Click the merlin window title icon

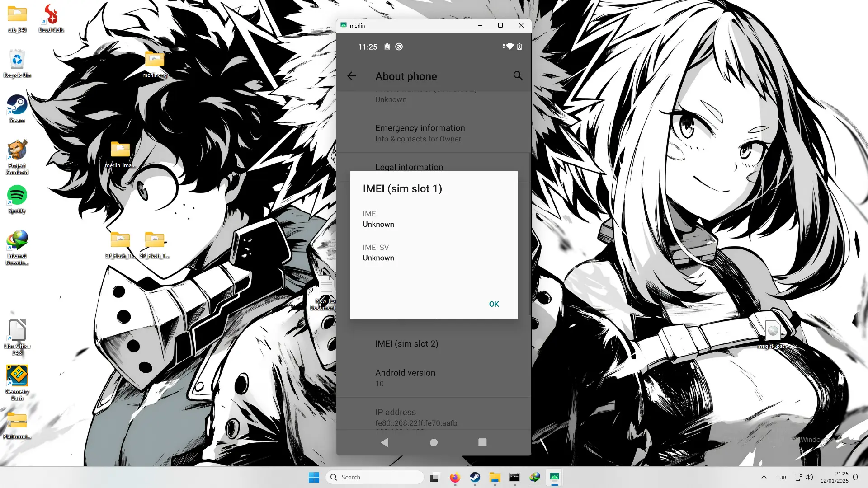(x=344, y=25)
